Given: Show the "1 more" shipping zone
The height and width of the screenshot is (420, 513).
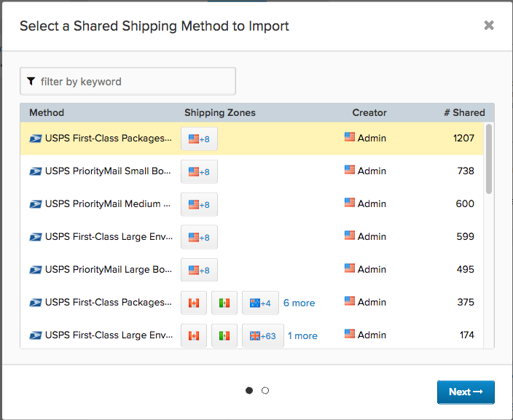Looking at the screenshot, I should click(302, 335).
